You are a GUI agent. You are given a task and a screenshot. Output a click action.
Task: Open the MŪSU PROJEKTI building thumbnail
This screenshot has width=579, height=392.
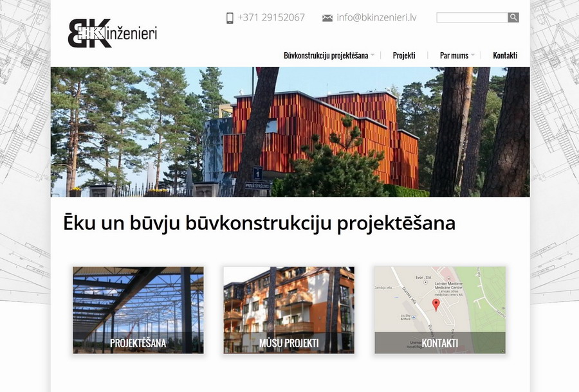(x=289, y=310)
